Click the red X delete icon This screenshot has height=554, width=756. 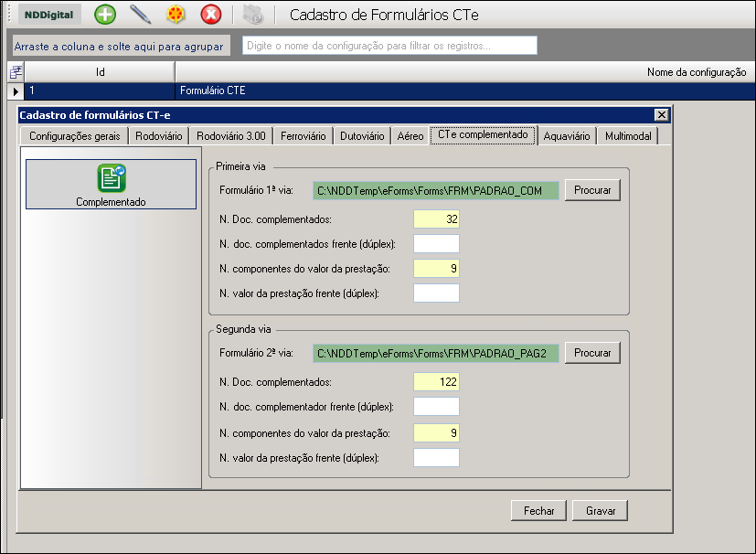click(210, 15)
